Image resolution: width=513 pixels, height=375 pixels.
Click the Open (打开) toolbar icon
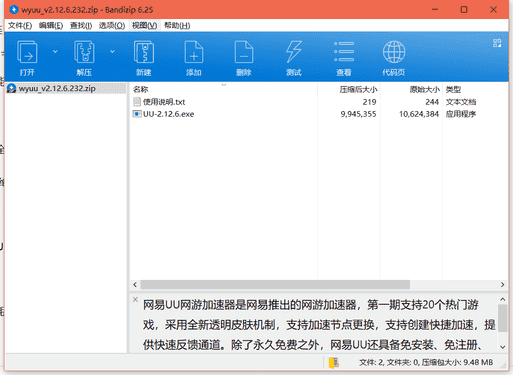click(x=27, y=52)
